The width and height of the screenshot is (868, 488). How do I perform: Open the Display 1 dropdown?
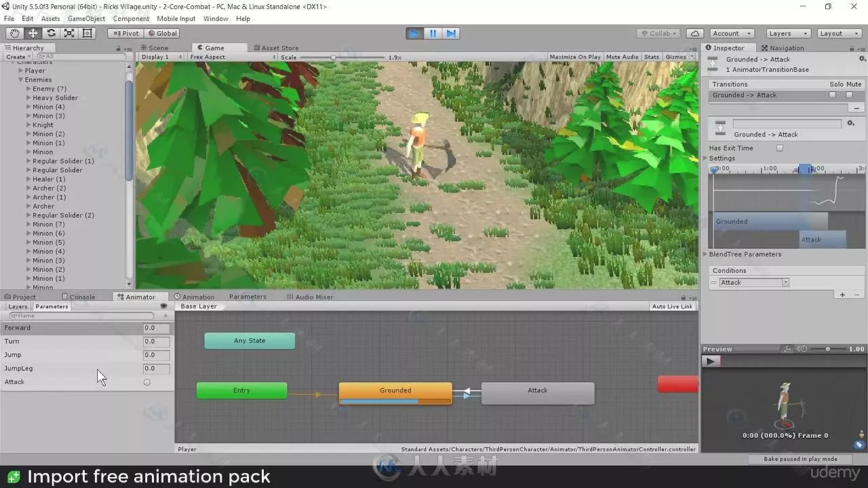pos(161,57)
